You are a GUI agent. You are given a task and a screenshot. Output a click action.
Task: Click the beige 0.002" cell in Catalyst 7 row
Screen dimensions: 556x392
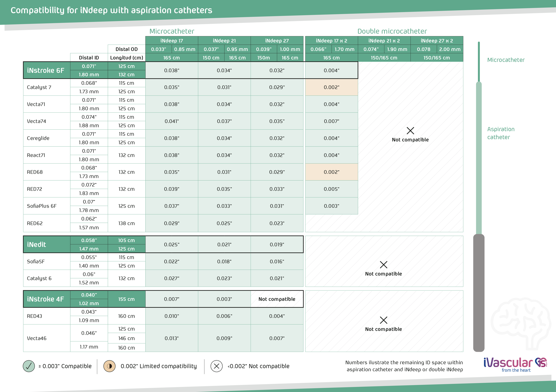click(x=331, y=87)
